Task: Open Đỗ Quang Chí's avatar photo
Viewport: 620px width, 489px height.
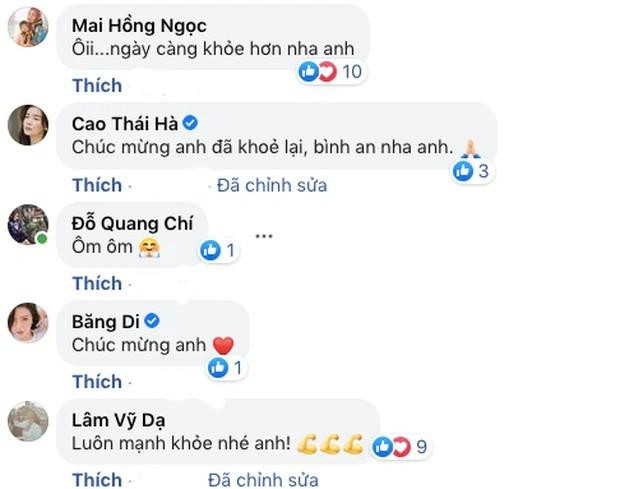Action: tap(28, 224)
